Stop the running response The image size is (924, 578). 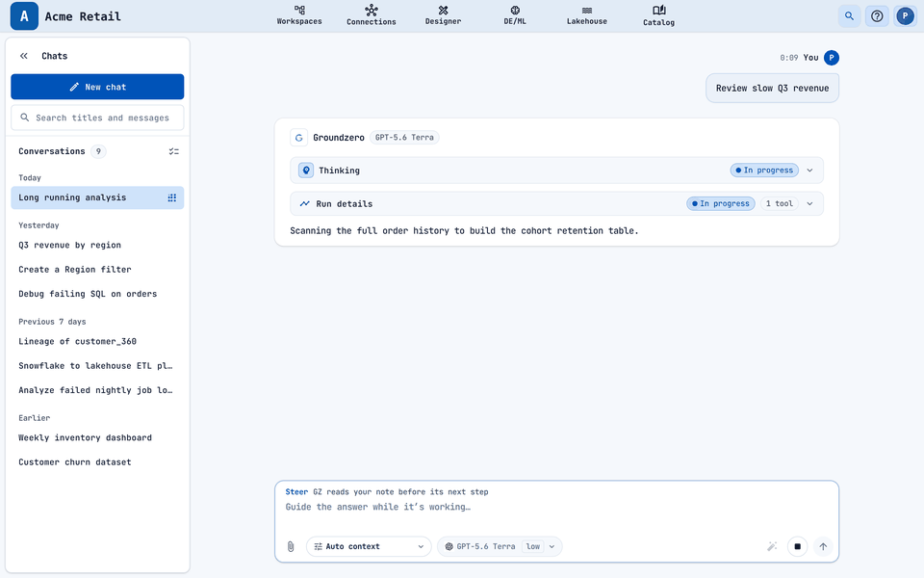[x=797, y=547]
